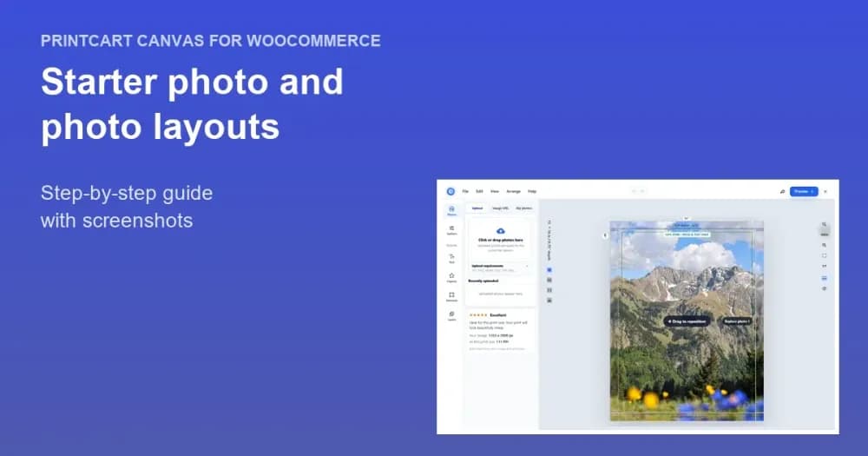Click the Recently uploaded heading
This screenshot has height=456, width=868.
pos(483,281)
